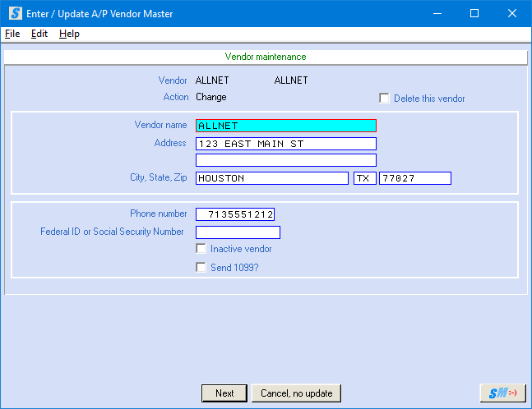Screen dimensions: 532x409
Task: Click the Federal ID or SSN field
Action: [x=238, y=232]
